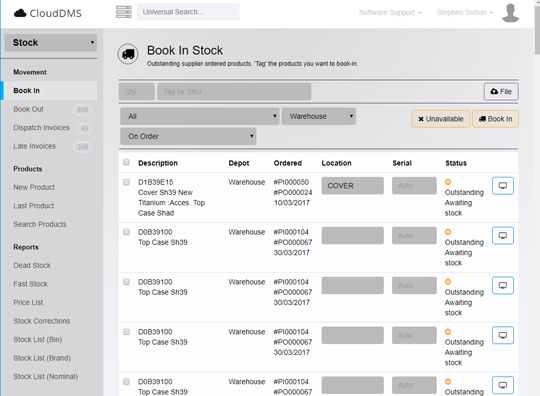Open Last Product in sidebar
Viewport: 540px width, 396px height.
coord(34,206)
